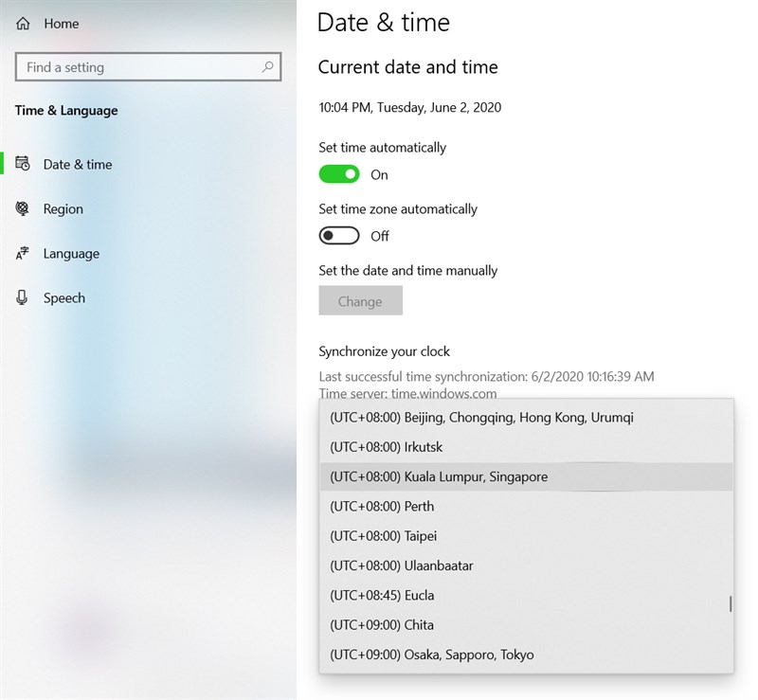758x700 pixels.
Task: Choose Osaka, Sapporo, Tokyo time zone
Action: (x=526, y=655)
